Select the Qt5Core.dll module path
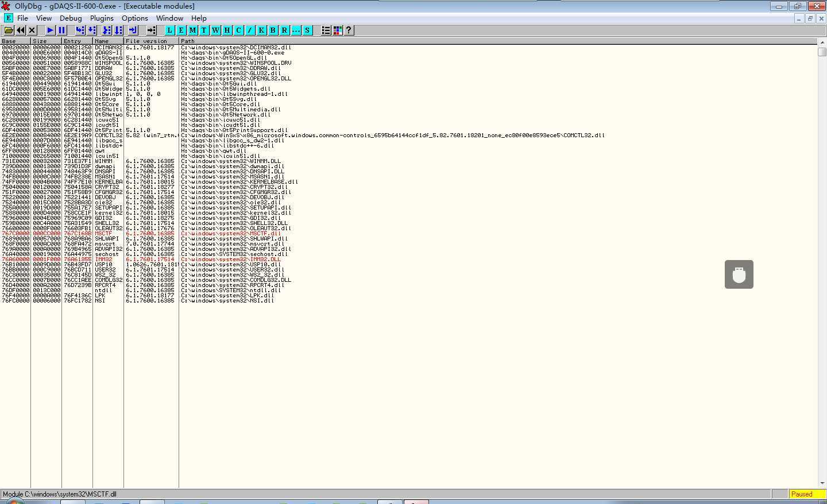This screenshot has height=504, width=827. point(220,104)
